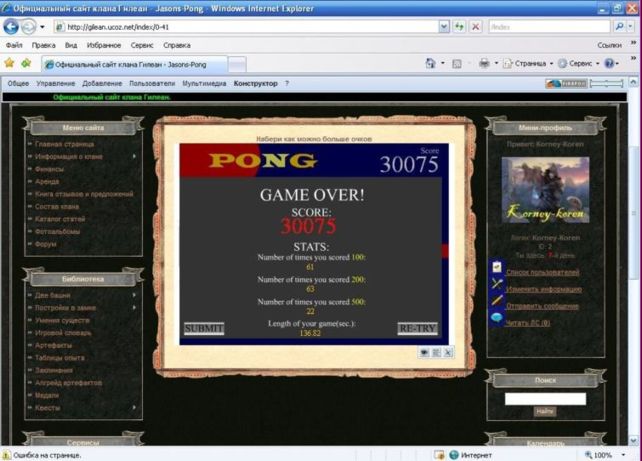Click the user list clipboard icon
Screen dimensions: 642x461
click(497, 267)
